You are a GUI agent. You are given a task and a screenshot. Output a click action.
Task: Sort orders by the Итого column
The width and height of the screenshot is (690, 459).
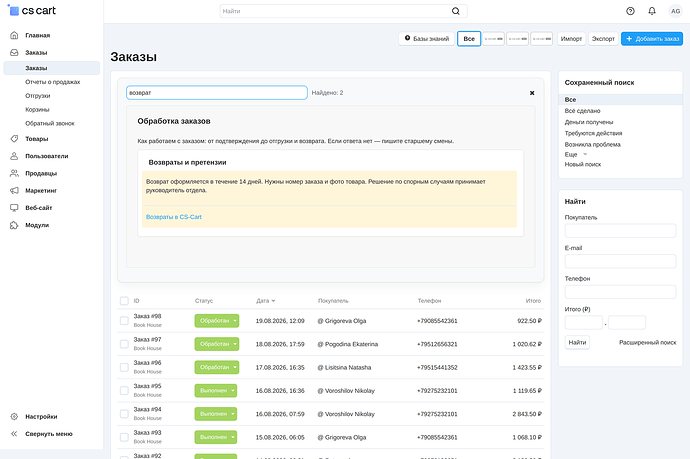pyautogui.click(x=533, y=301)
